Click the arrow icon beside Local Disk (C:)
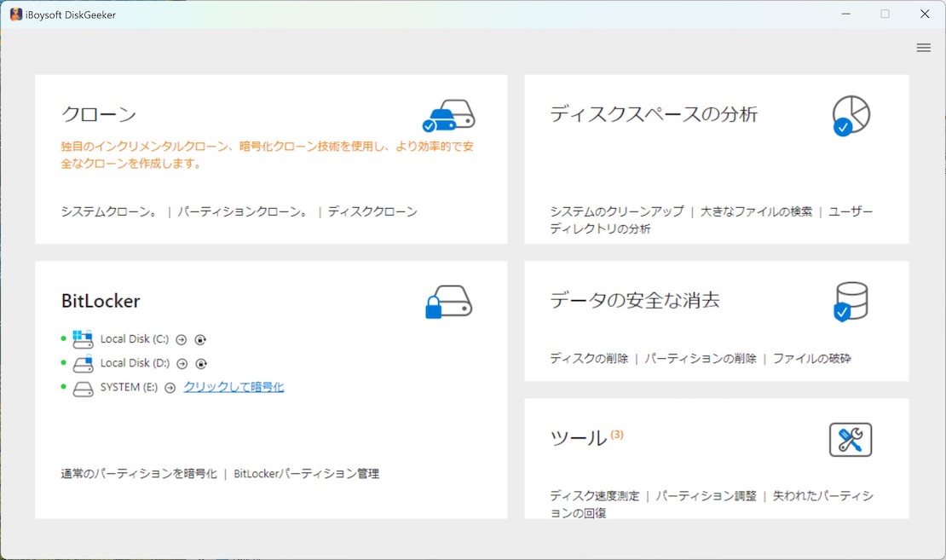Image resolution: width=946 pixels, height=560 pixels. tap(181, 340)
